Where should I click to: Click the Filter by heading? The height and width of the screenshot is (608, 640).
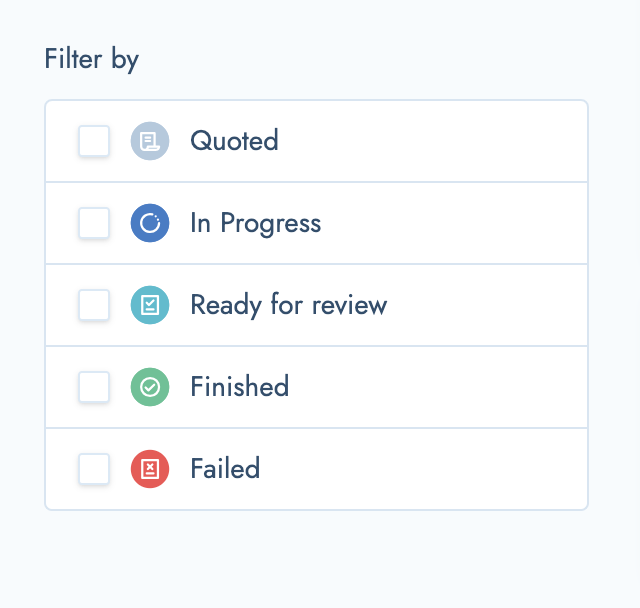pyautogui.click(x=92, y=60)
